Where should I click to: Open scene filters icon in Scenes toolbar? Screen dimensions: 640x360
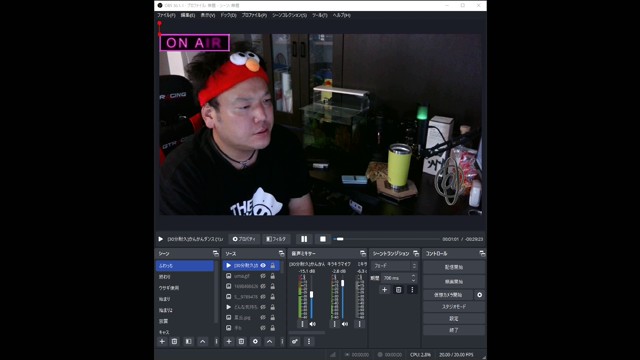[188, 341]
